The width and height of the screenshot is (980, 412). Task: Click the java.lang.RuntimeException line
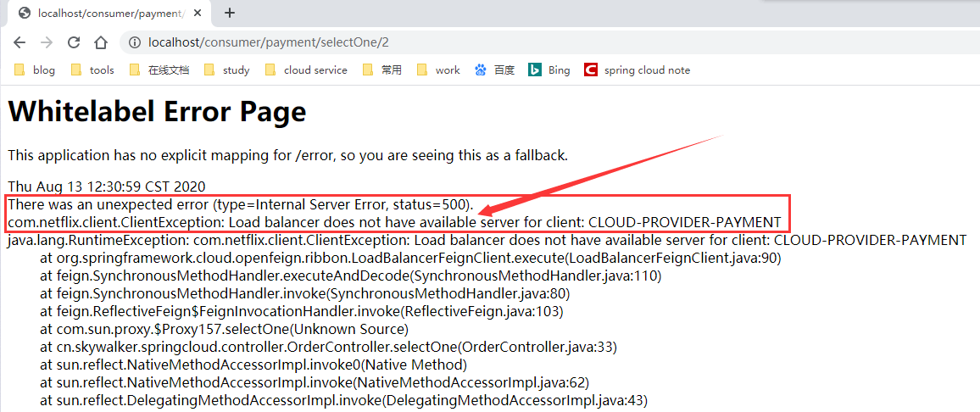pos(487,240)
